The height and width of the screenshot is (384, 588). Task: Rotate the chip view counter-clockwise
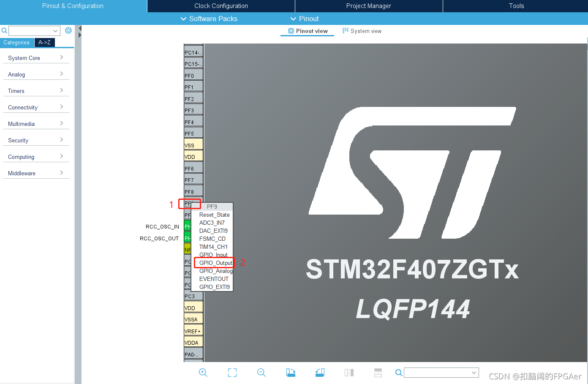point(320,373)
